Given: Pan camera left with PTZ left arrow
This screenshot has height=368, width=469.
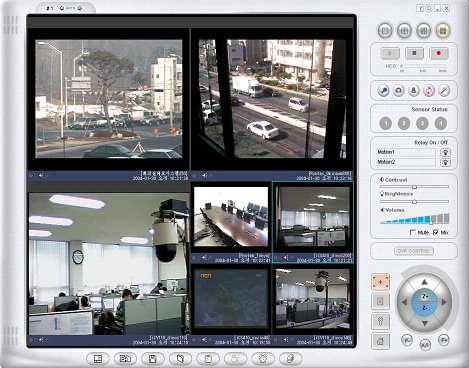Looking at the screenshot, I should [x=404, y=302].
